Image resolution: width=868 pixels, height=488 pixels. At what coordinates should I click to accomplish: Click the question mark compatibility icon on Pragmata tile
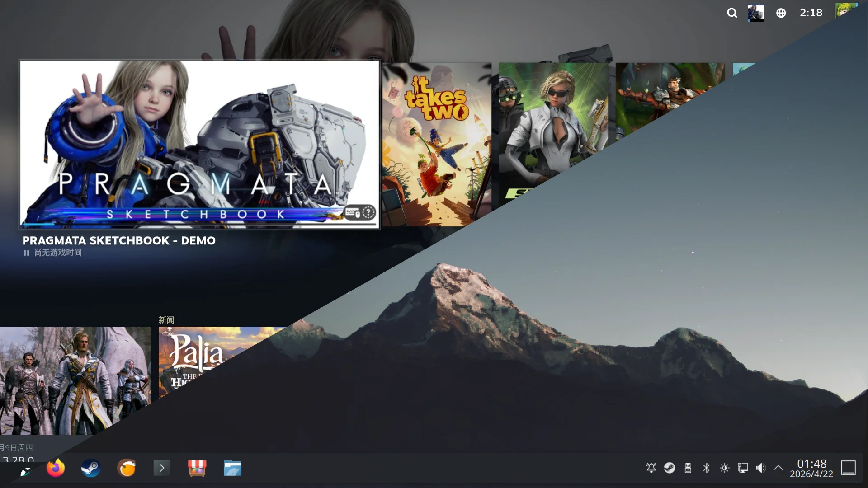pos(368,212)
